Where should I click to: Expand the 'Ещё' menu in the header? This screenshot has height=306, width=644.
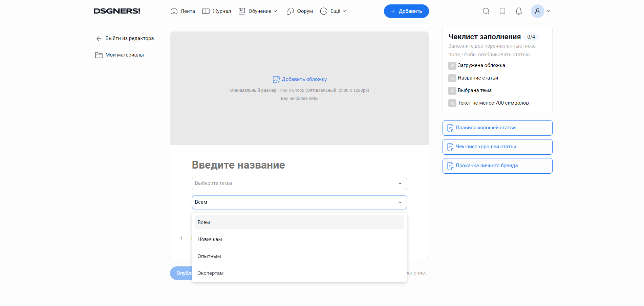point(333,11)
